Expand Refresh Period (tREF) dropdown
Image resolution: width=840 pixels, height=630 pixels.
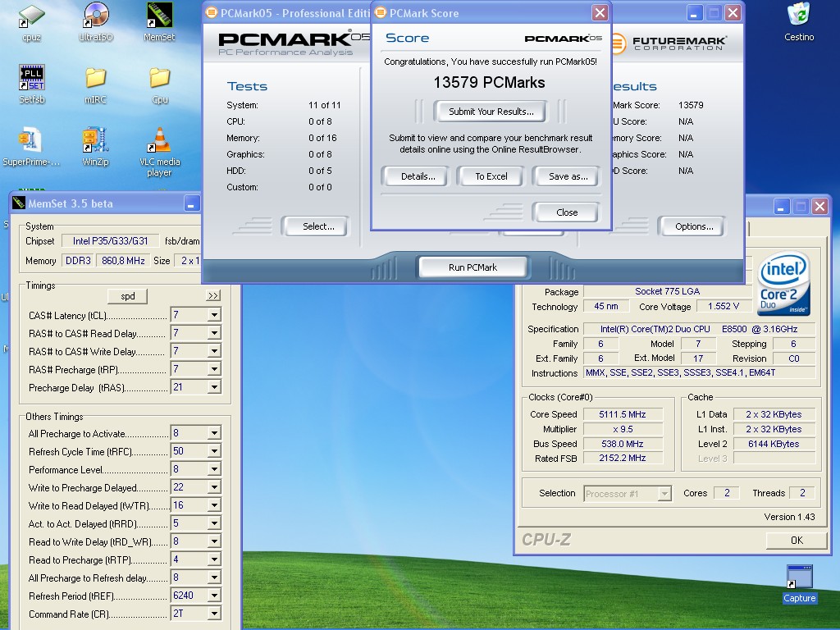point(214,596)
